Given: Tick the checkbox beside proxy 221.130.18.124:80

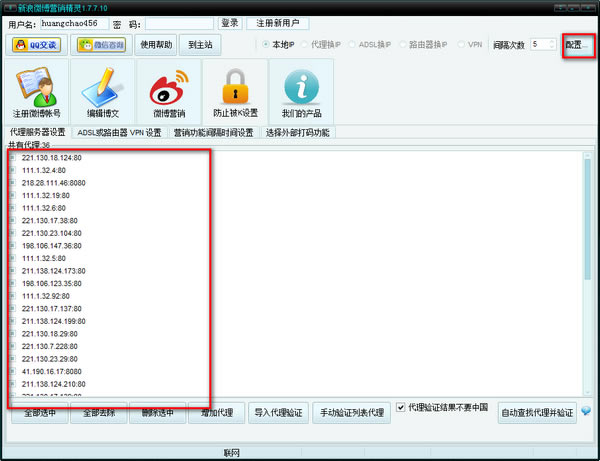Looking at the screenshot, I should pos(12,158).
